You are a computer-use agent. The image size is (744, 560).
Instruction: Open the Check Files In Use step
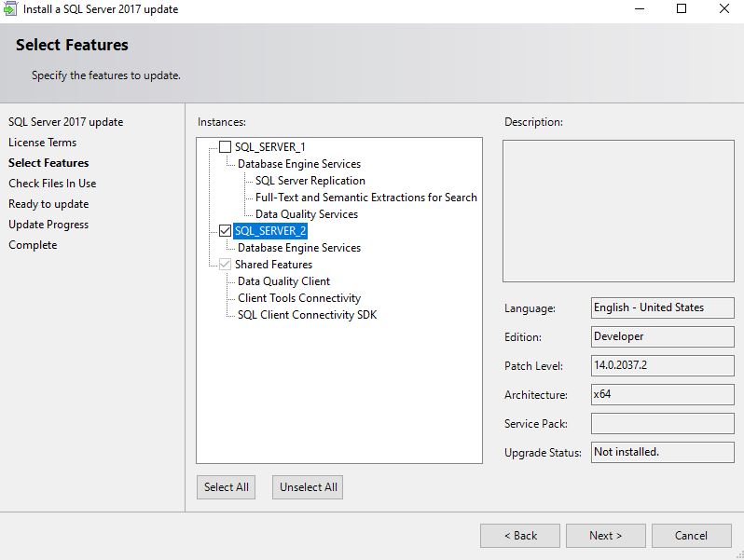[52, 183]
